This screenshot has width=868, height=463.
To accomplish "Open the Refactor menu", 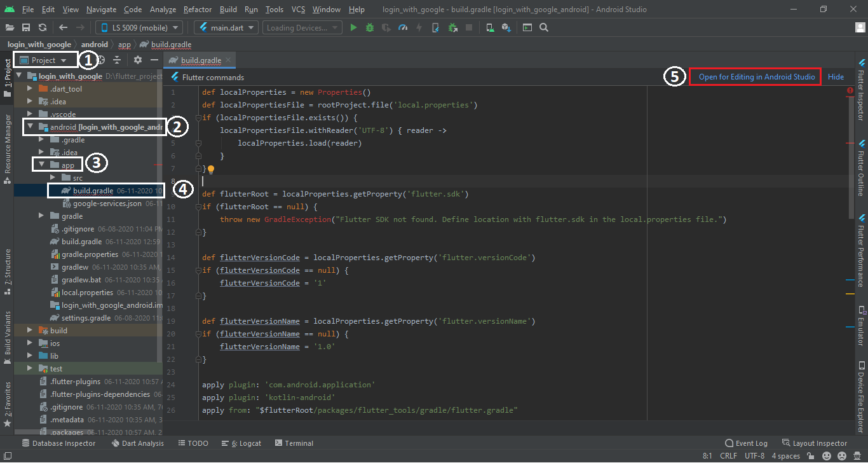I will [198, 10].
